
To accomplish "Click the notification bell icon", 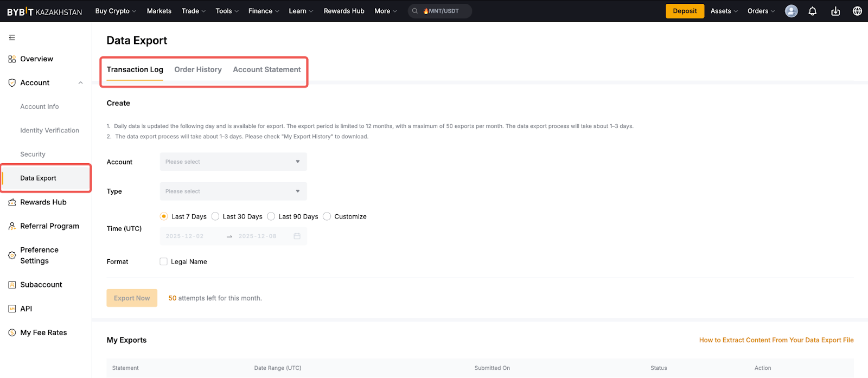I will [x=812, y=11].
